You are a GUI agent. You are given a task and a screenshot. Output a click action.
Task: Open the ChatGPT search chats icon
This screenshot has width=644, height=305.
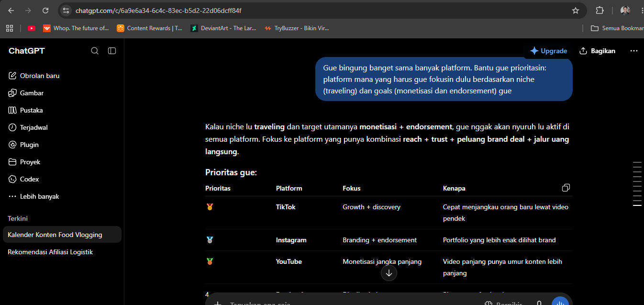[x=95, y=51]
